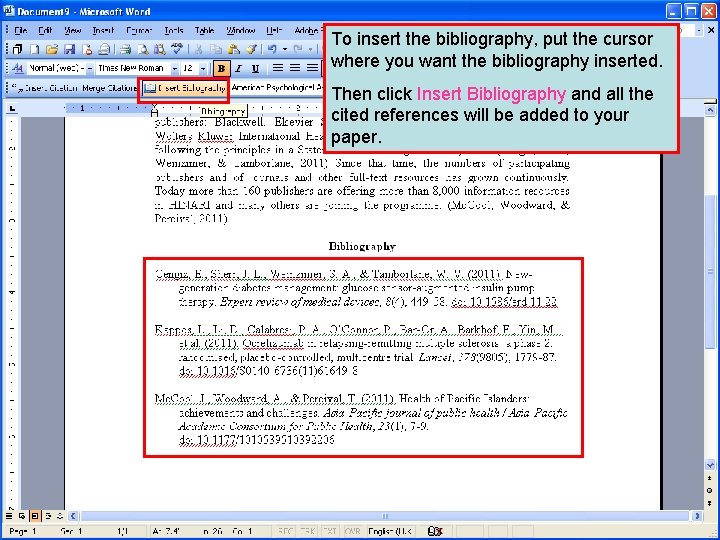This screenshot has height=540, width=720.
Task: Click Insert Bibliography button
Action: click(x=185, y=87)
